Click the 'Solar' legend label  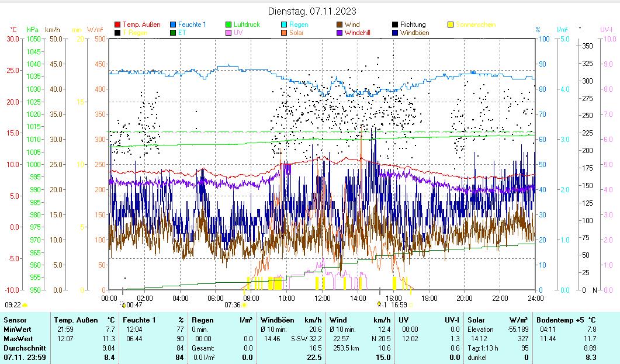click(x=296, y=33)
